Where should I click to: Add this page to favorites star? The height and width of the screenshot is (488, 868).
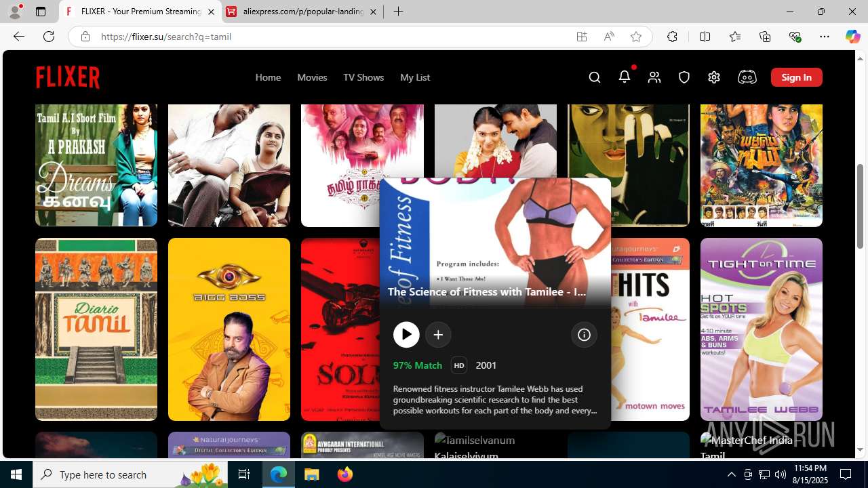636,37
